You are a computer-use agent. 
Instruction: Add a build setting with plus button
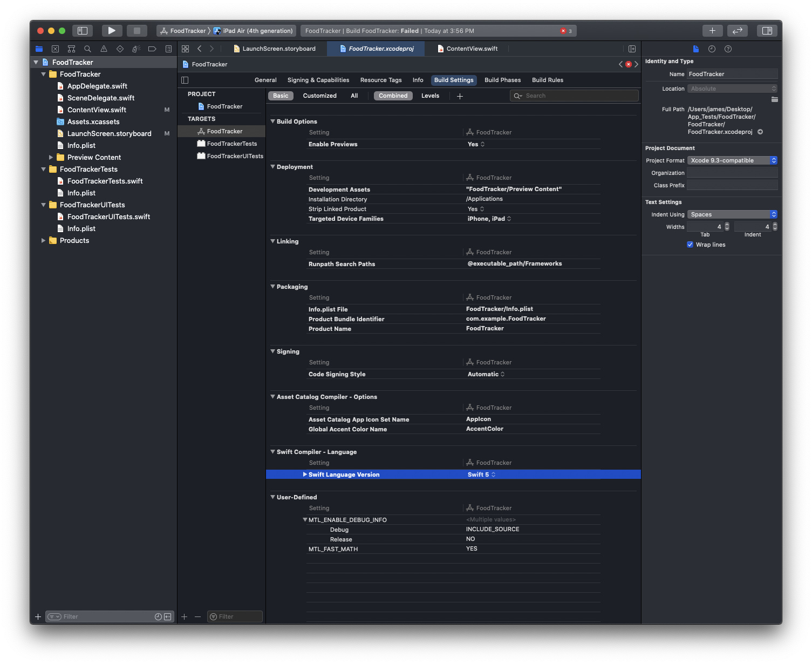(x=460, y=96)
